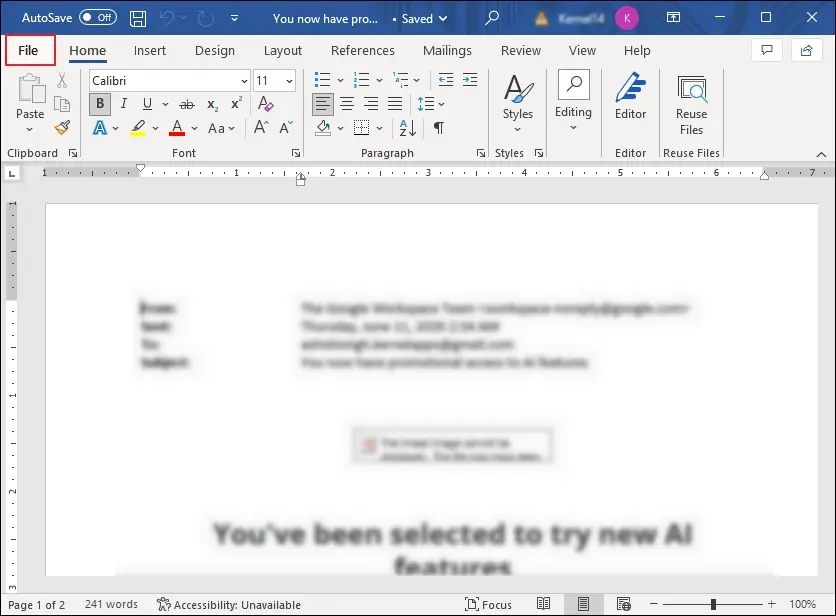The image size is (836, 616).
Task: Open underline style dropdown arrow
Action: [x=165, y=104]
